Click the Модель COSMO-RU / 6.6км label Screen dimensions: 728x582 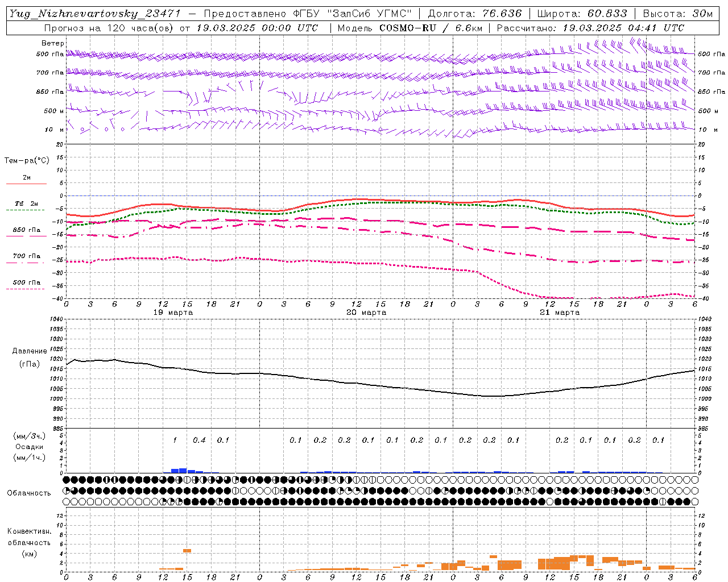[409, 28]
